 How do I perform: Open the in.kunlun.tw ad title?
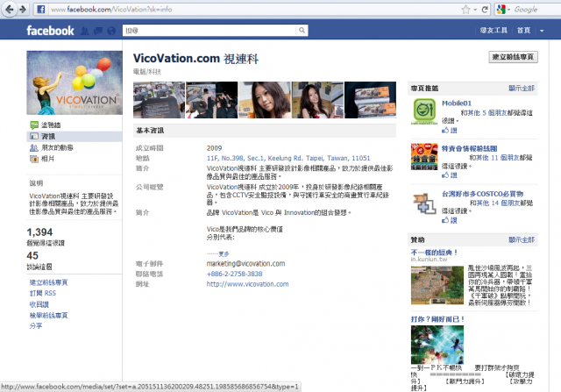coord(434,253)
